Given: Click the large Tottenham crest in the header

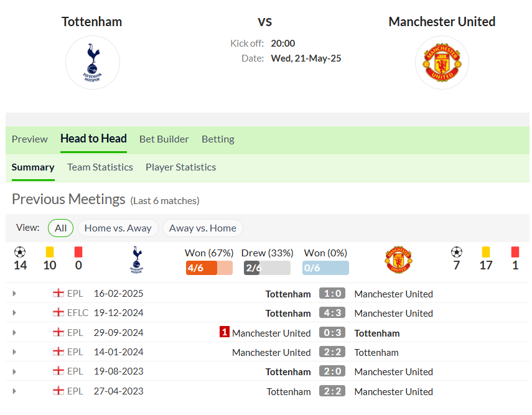Looking at the screenshot, I should click(x=92, y=63).
